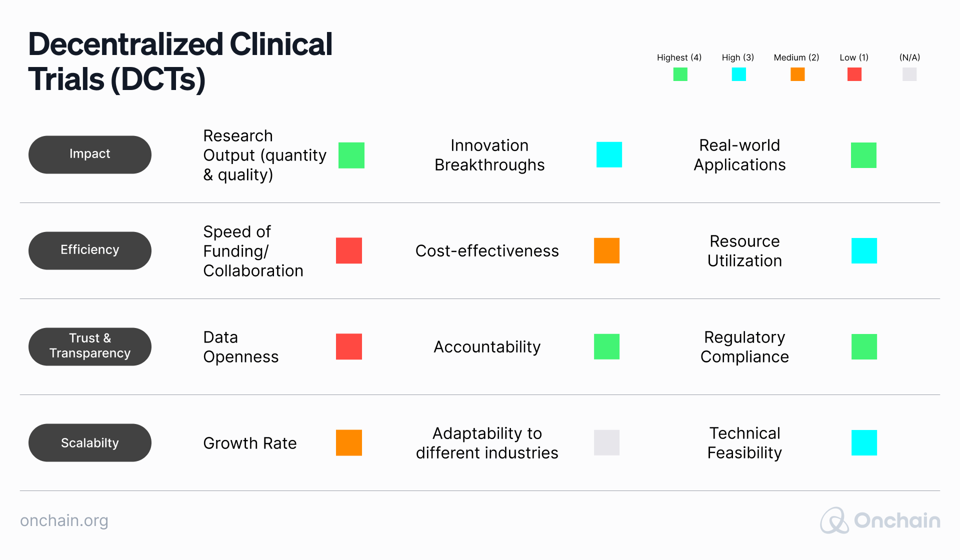Click the cyan High (3) legend swatch
The image size is (960, 560).
pyautogui.click(x=738, y=74)
